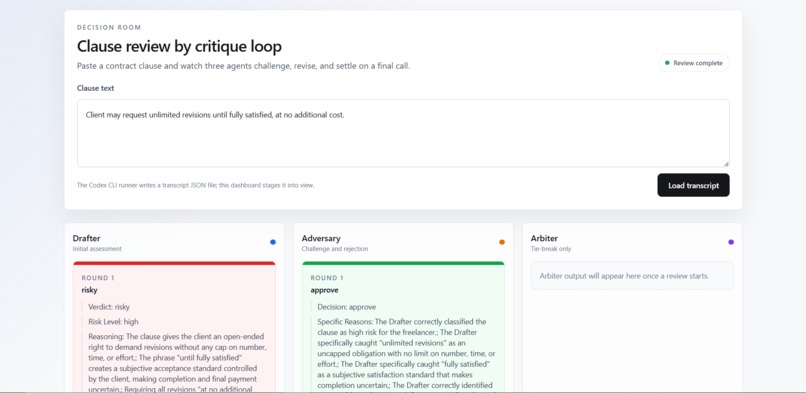Select the Adversary panel heading
Screen dimensions: 806x393
tap(321, 238)
